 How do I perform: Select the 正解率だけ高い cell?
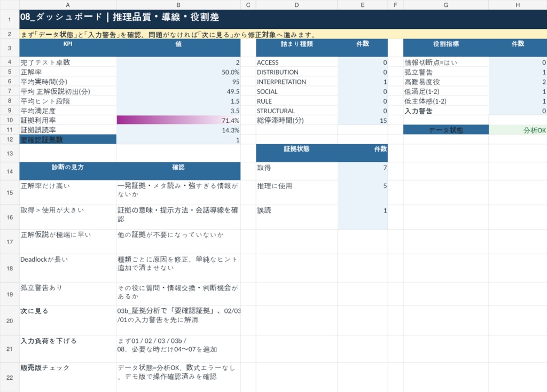click(68, 192)
